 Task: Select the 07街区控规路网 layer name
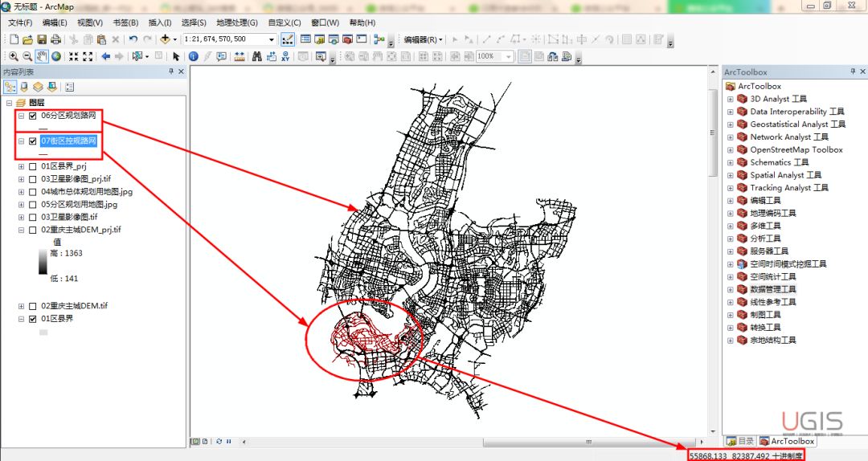68,141
